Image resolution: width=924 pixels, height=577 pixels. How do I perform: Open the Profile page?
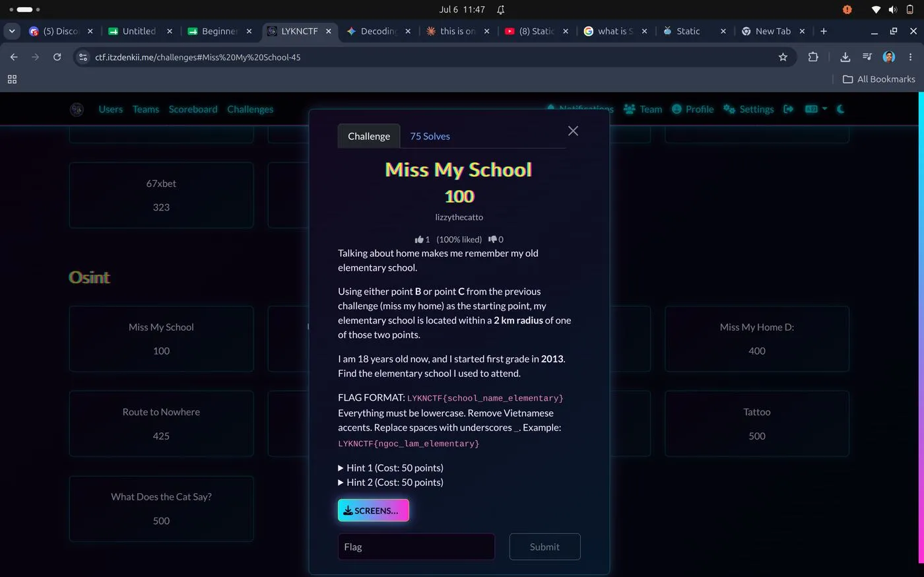click(x=693, y=109)
